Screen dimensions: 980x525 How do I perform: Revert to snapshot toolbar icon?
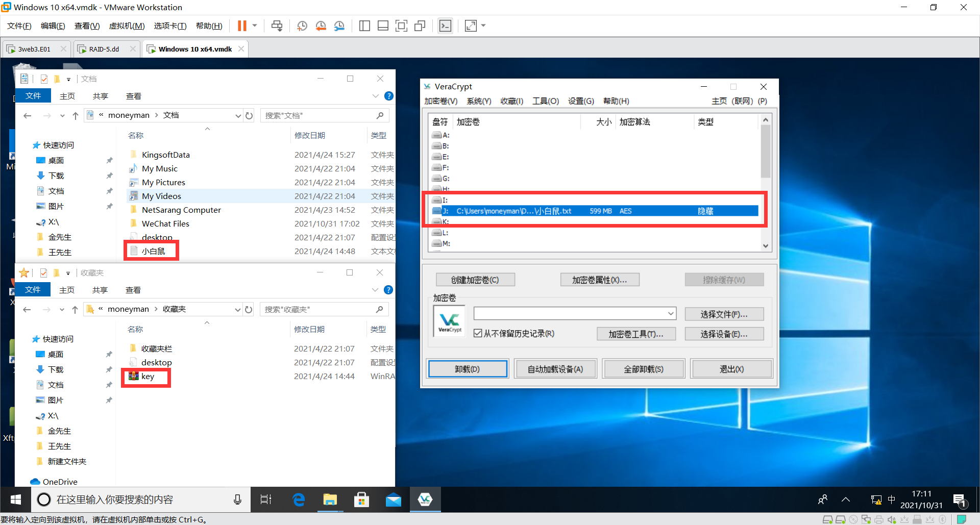click(321, 26)
